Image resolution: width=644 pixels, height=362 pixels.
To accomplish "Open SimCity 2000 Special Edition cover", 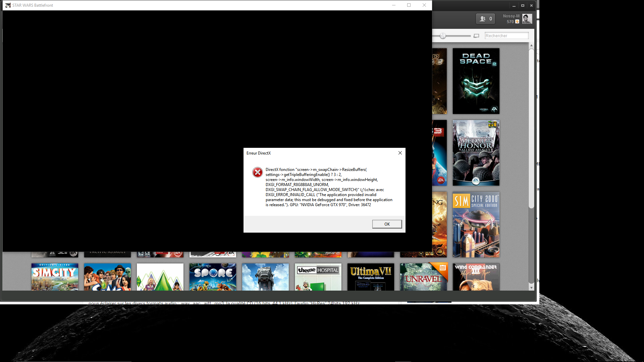I will click(476, 225).
